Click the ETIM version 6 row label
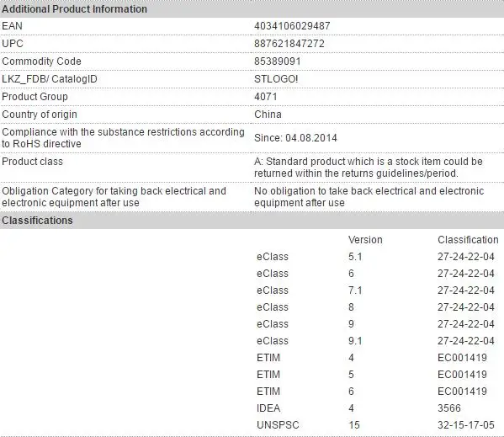The height and width of the screenshot is (437, 504). 268,392
